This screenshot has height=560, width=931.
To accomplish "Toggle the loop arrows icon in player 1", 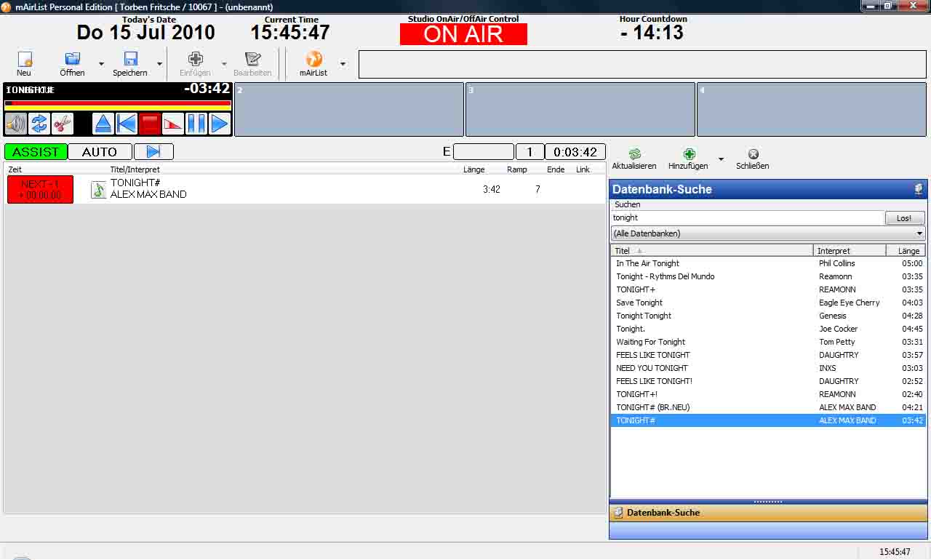I will pyautogui.click(x=39, y=124).
